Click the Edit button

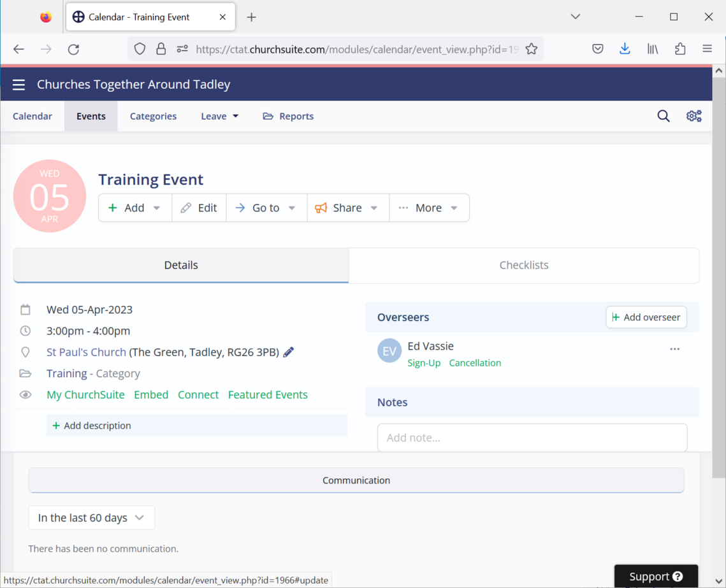pos(199,208)
